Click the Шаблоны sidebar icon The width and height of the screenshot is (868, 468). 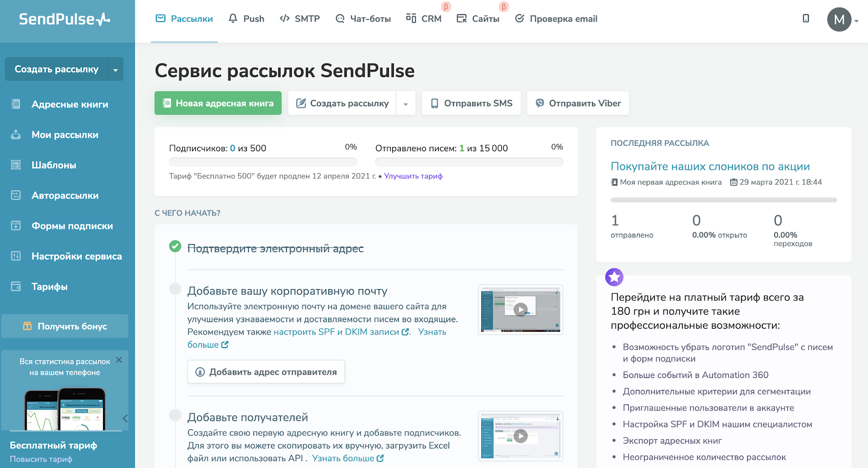point(16,165)
